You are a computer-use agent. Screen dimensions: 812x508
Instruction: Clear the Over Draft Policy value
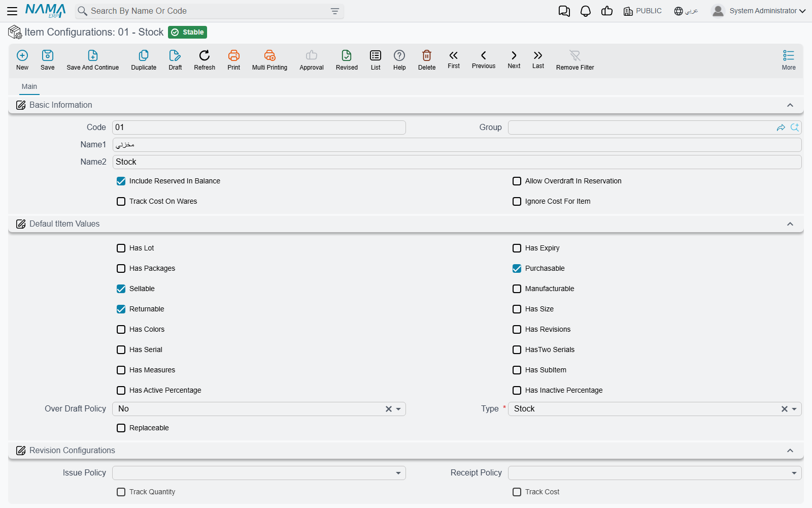click(x=389, y=409)
